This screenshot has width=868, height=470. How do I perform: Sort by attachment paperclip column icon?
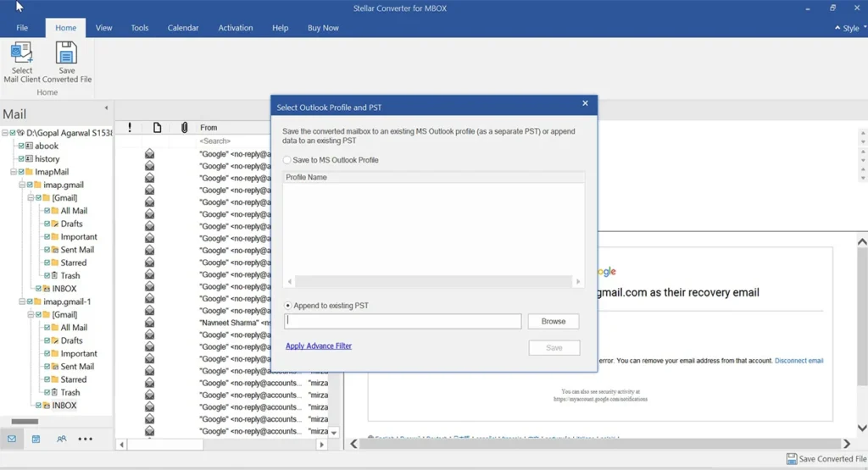pyautogui.click(x=184, y=128)
